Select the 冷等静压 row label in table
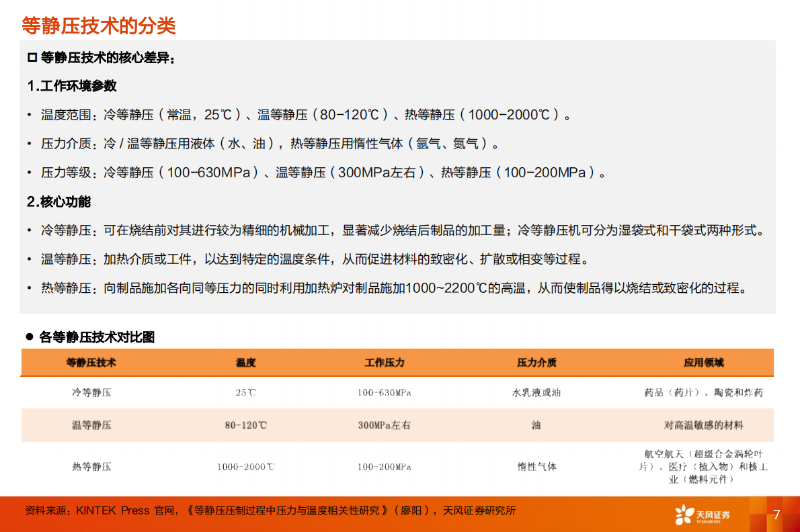 (x=91, y=392)
